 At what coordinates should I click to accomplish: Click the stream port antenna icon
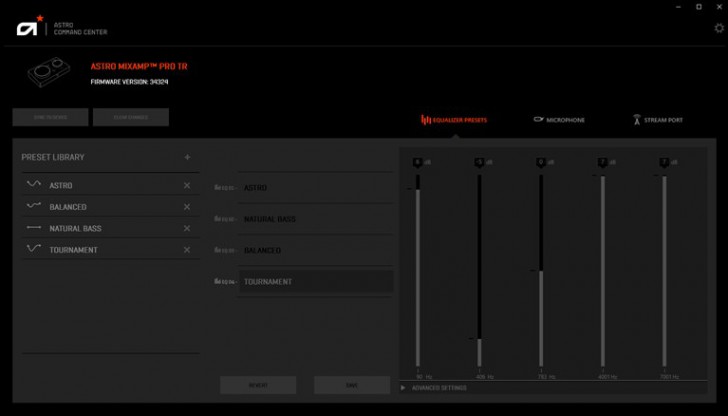pyautogui.click(x=637, y=120)
